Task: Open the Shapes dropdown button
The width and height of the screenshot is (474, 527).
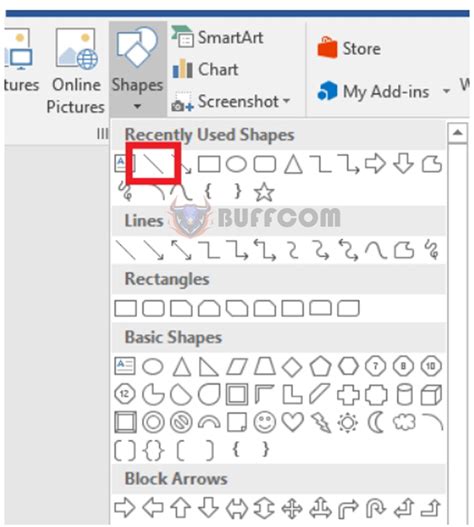Action: [x=137, y=69]
